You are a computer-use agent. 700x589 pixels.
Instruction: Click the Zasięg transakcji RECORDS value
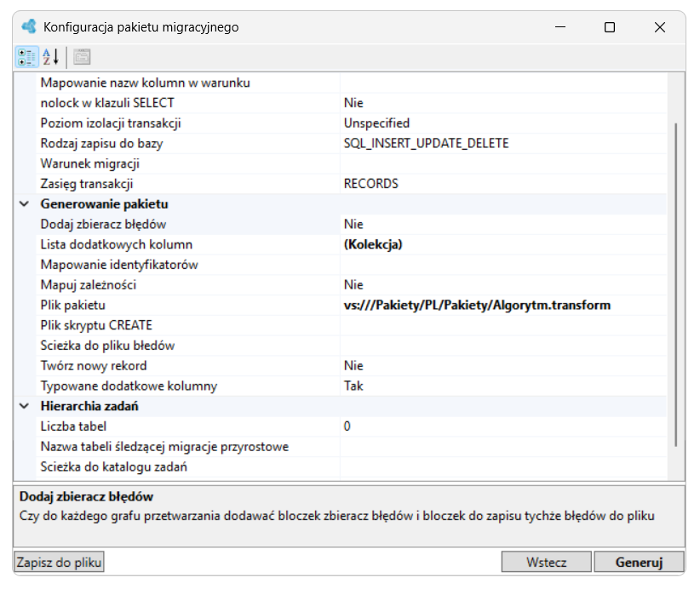coord(503,184)
